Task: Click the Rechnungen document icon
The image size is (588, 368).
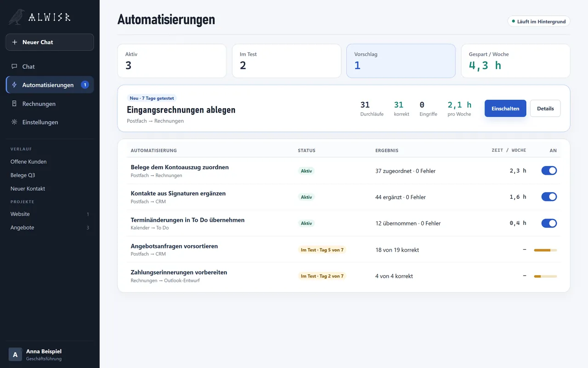Action: pyautogui.click(x=14, y=103)
